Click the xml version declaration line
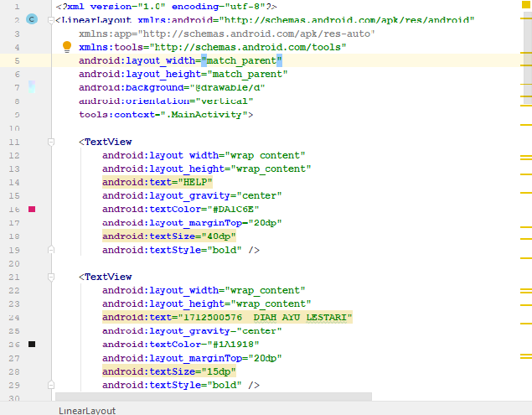This screenshot has height=415, width=532. click(x=166, y=7)
